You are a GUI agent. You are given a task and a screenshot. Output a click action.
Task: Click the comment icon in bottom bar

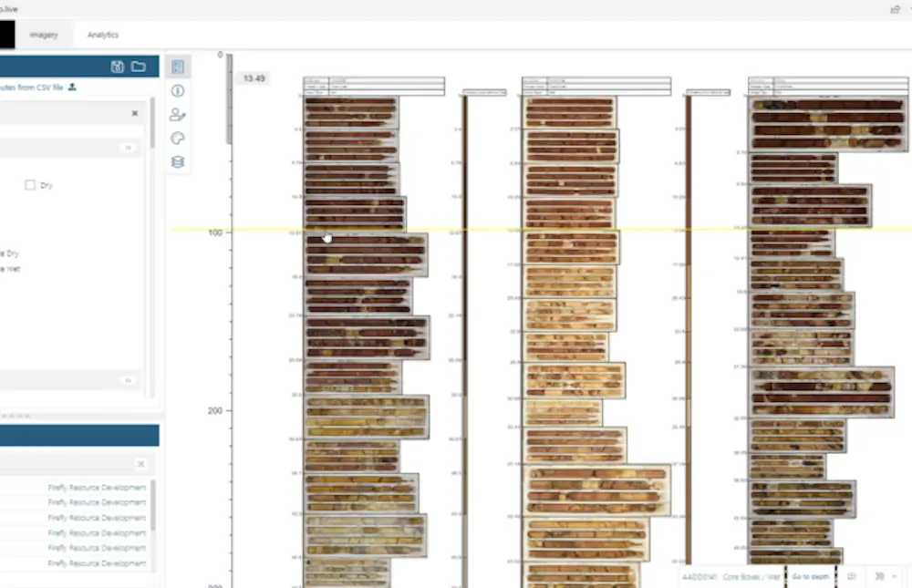851,577
